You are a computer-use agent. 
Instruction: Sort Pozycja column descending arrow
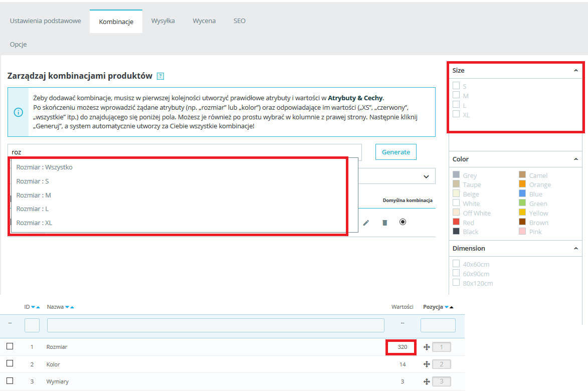click(x=447, y=307)
